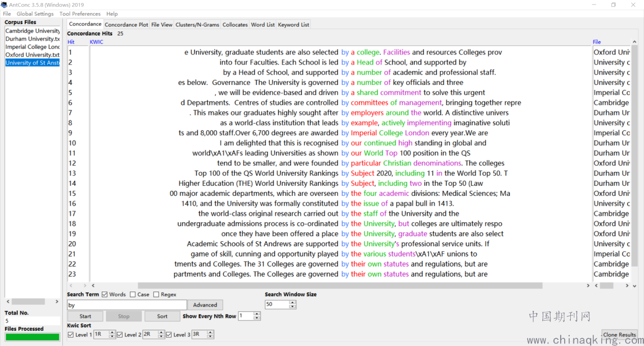Adjust the Level 3 3R stepper arrows
Viewport: 644px width, 346px height.
(210, 334)
